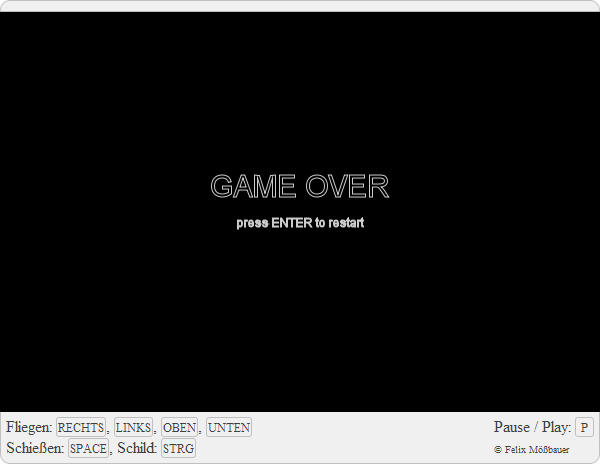Click the 'Pause / Play:' label
The image size is (600, 464).
[x=532, y=427]
